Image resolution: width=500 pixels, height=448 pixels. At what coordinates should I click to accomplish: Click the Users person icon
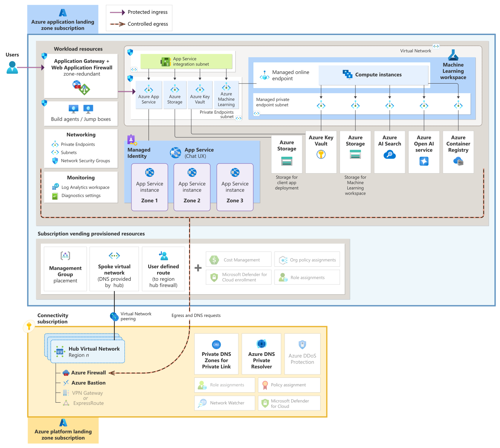point(12,68)
